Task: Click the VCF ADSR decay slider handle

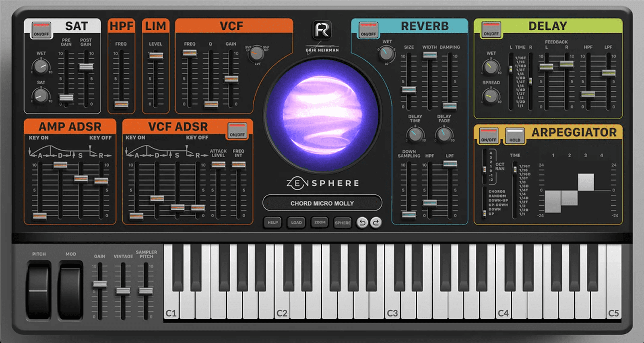Action: [157, 198]
